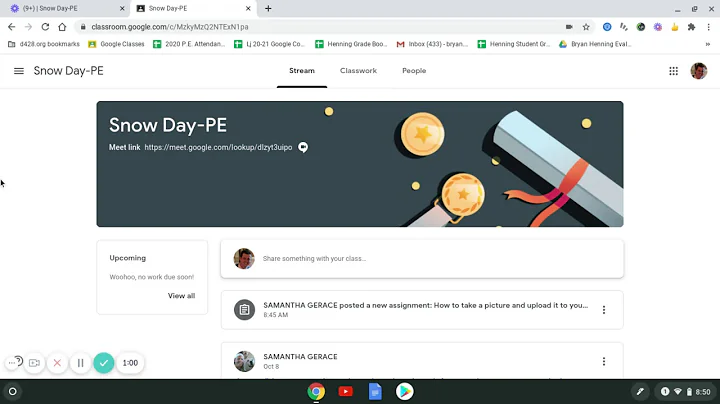The height and width of the screenshot is (404, 720).
Task: Launch YouTube from the shelf
Action: (345, 392)
